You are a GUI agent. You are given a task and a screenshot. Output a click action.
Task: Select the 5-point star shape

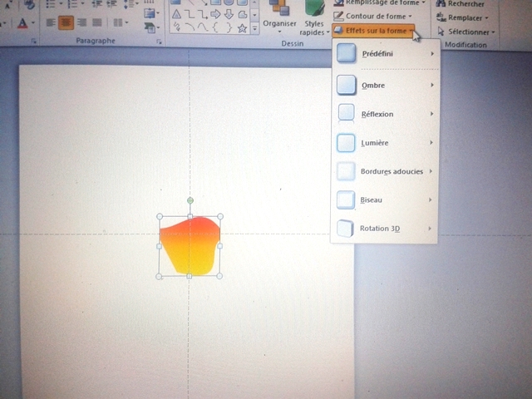tap(242, 28)
